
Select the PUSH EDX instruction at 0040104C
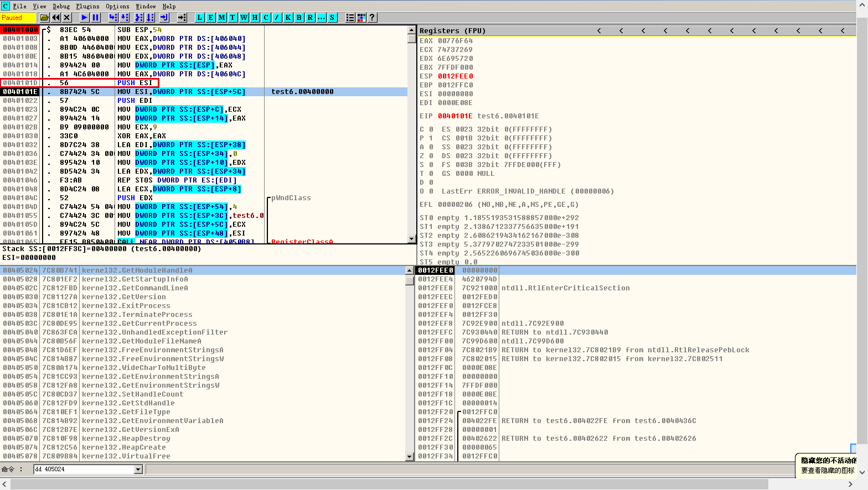pos(204,198)
